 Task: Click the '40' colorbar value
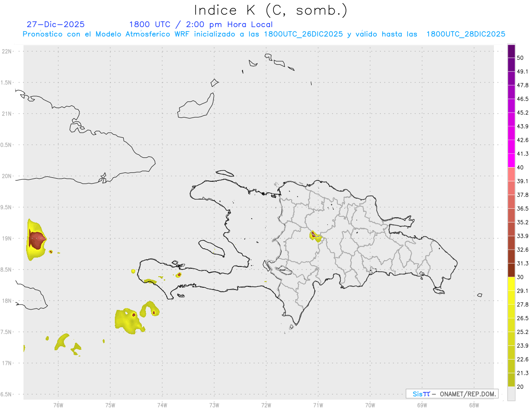pos(520,167)
